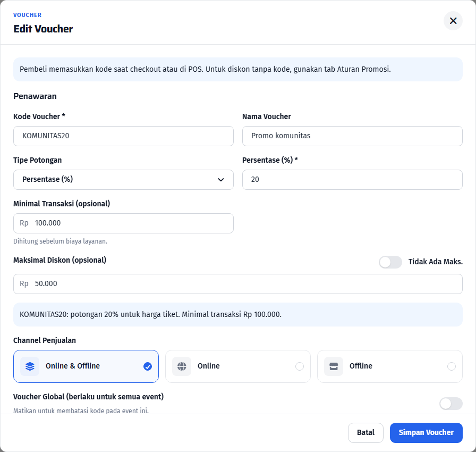The width and height of the screenshot is (476, 452).
Task: Click the blue checkmark on Online & Offline
Action: click(148, 366)
